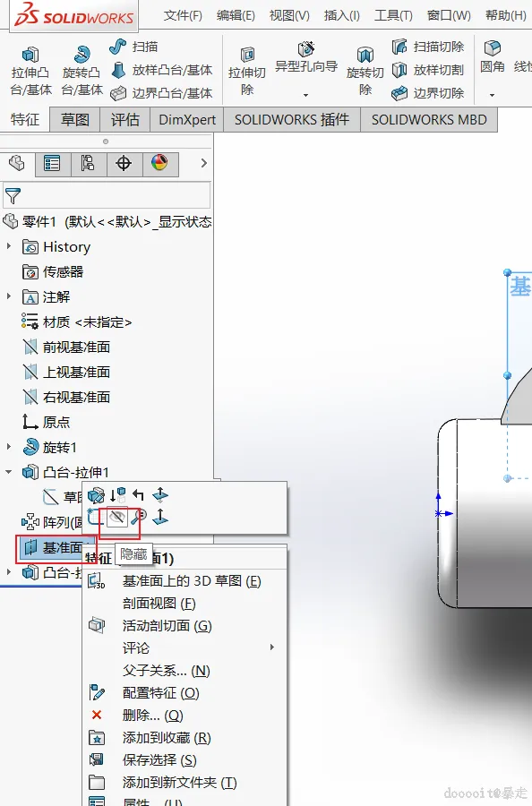The width and height of the screenshot is (532, 806).
Task: Switch to the DimXpert tab
Action: coord(187,120)
